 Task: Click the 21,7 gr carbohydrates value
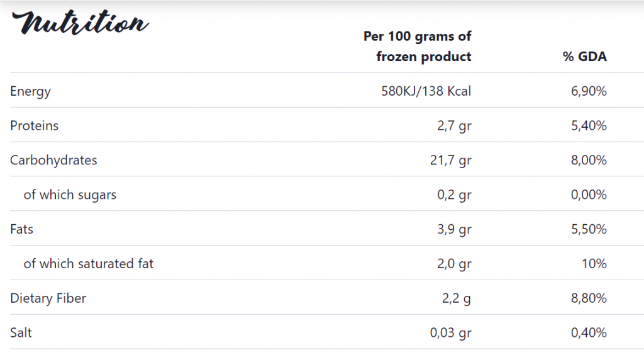coord(450,161)
